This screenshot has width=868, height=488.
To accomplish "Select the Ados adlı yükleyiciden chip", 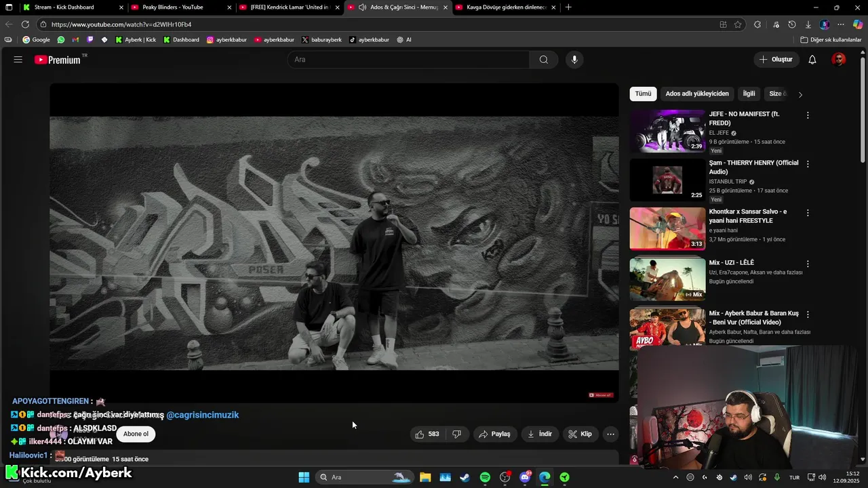I will pyautogui.click(x=697, y=94).
